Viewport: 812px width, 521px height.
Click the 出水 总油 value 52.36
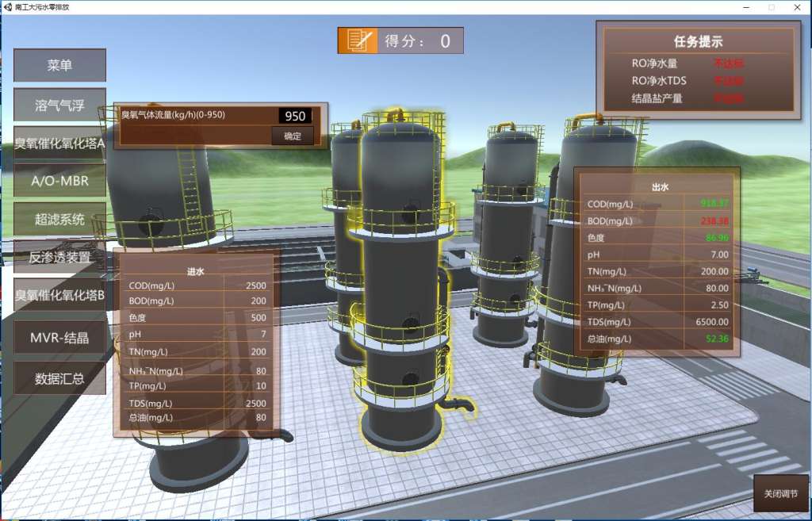[x=717, y=339]
